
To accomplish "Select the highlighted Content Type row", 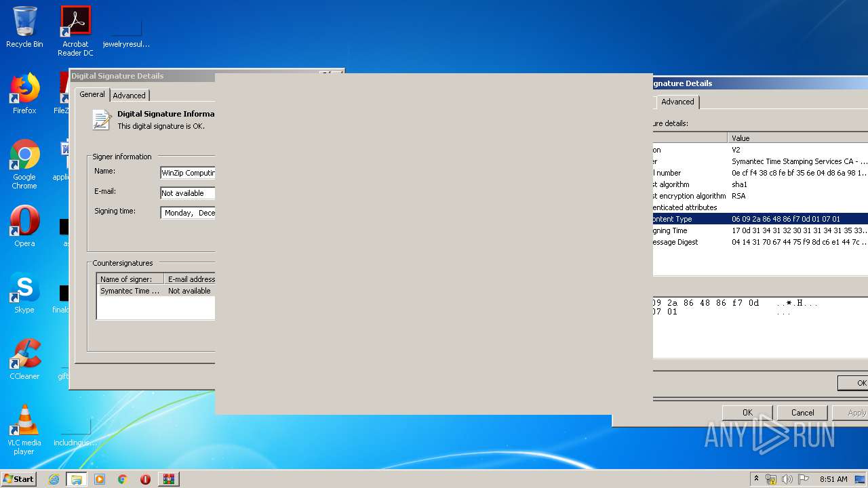I will click(x=760, y=219).
